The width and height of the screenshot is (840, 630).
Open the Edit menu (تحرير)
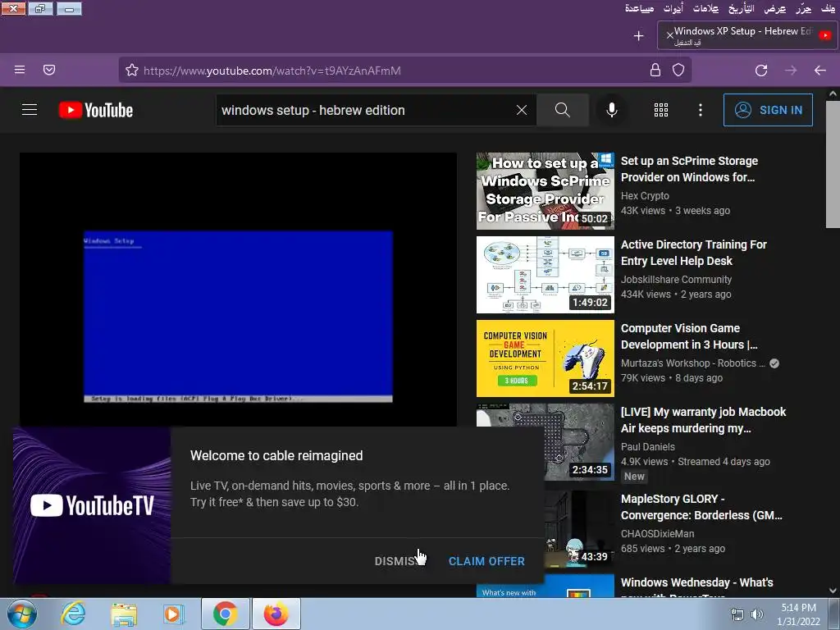[x=804, y=8]
